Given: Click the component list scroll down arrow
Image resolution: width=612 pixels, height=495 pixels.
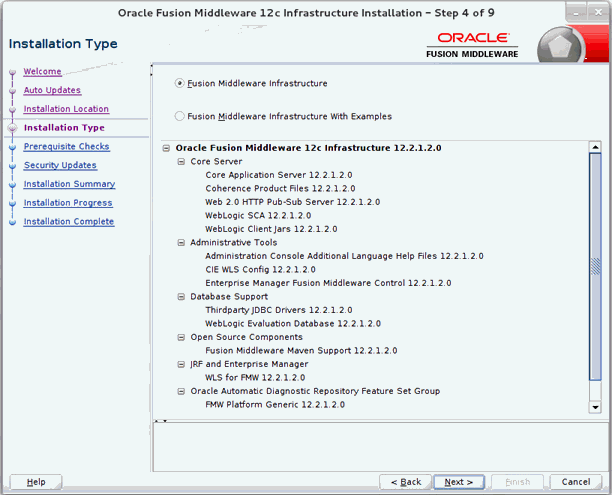Looking at the screenshot, I should coord(595,407).
